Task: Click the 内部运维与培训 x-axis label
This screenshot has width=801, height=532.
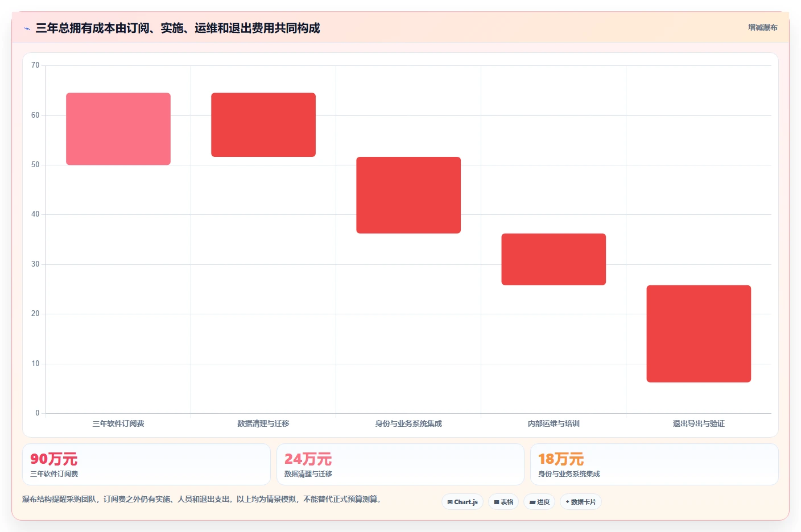Action: 554,423
